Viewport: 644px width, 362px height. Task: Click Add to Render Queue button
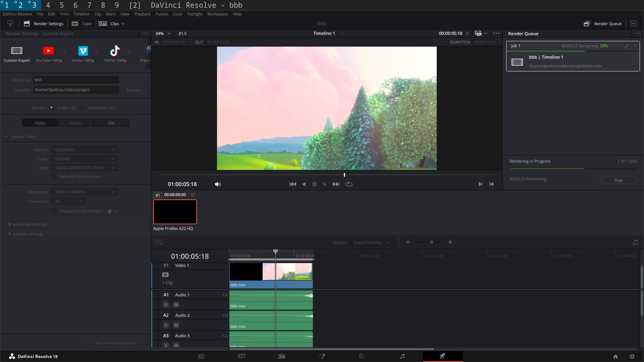[x=115, y=343]
